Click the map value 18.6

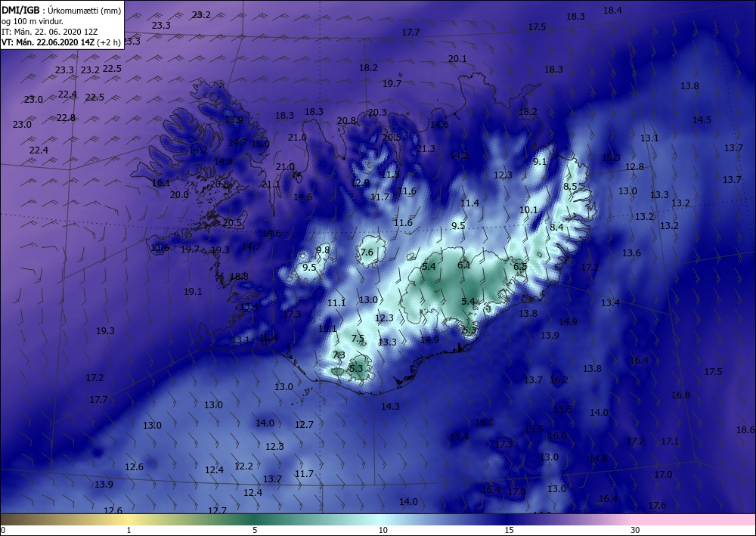point(745,429)
